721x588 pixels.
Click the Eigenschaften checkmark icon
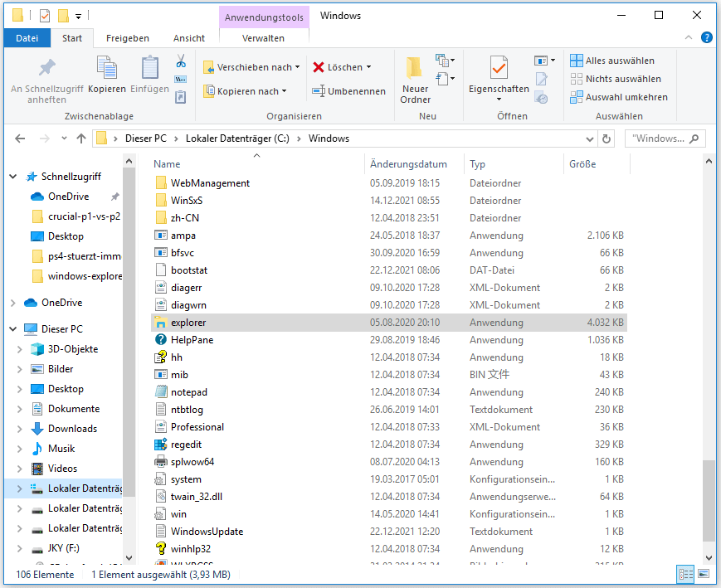point(499,67)
